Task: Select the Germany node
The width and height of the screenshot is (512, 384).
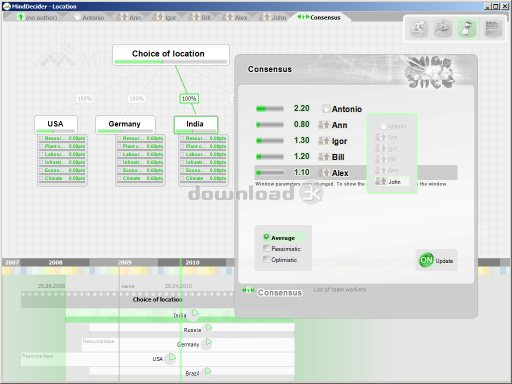Action: coord(125,125)
